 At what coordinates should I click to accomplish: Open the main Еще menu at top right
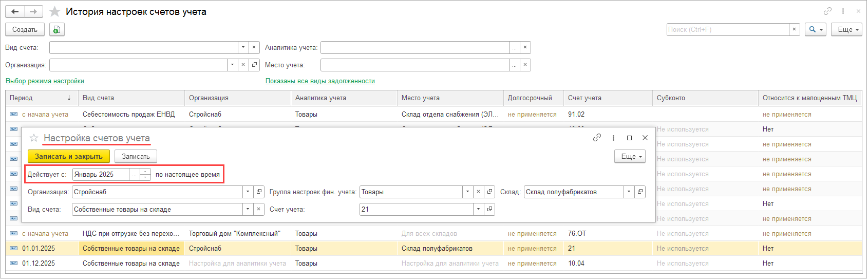tap(848, 30)
